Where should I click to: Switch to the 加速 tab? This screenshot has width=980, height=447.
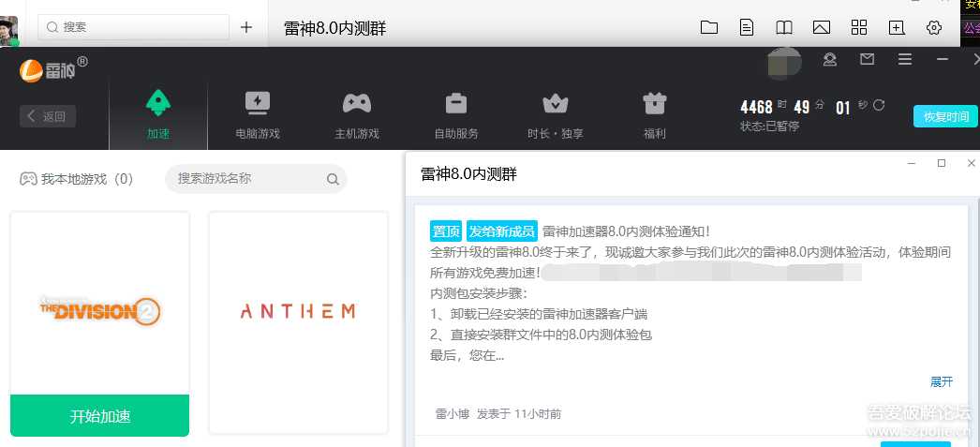[x=158, y=114]
